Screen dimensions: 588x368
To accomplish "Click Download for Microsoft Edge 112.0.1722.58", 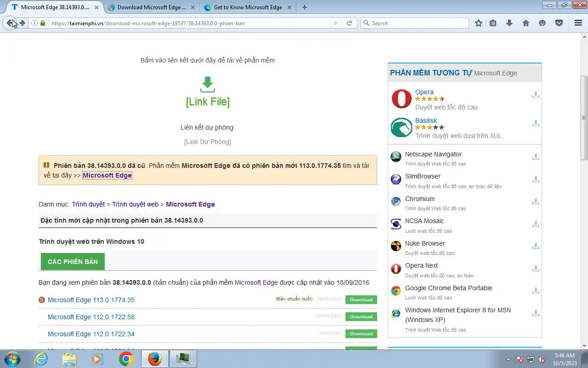I will [361, 316].
